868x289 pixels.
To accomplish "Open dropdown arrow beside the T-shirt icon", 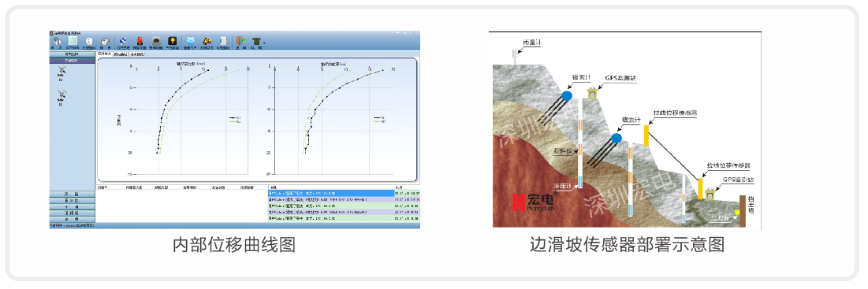I will (x=264, y=43).
